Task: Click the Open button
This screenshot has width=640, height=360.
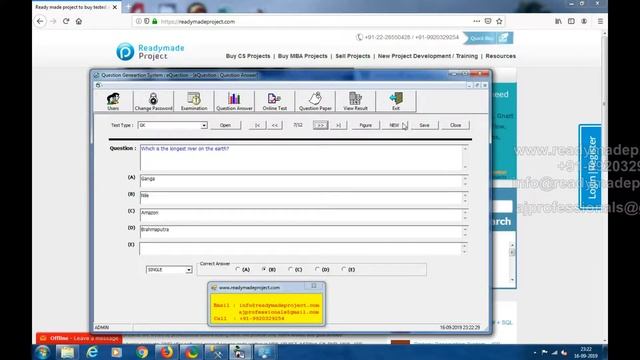Action: pos(225,125)
